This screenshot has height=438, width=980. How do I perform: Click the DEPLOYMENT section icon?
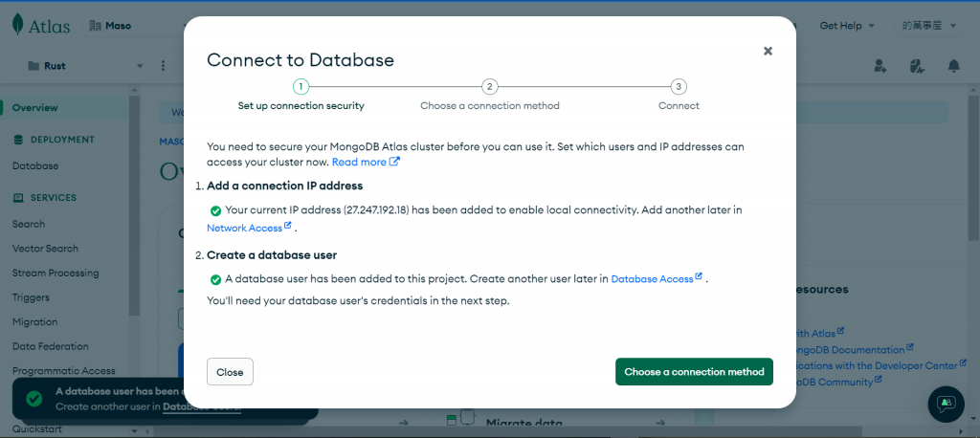pos(18,140)
